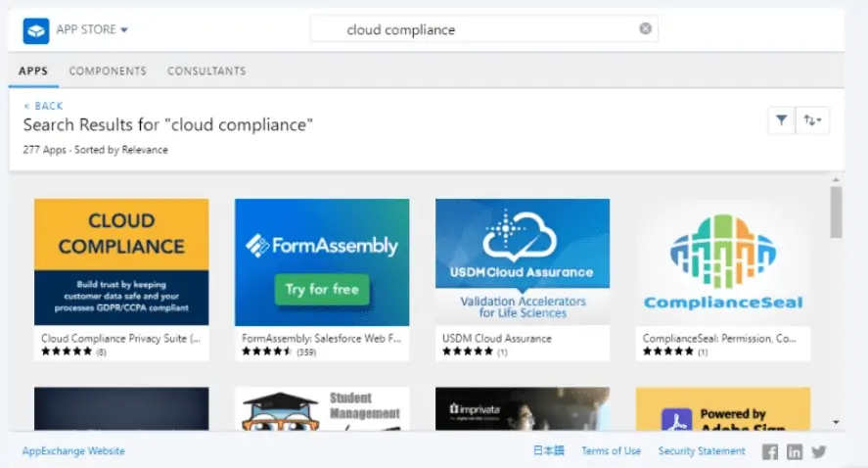The width and height of the screenshot is (868, 468).
Task: Switch to the APPS tab
Action: 33,70
